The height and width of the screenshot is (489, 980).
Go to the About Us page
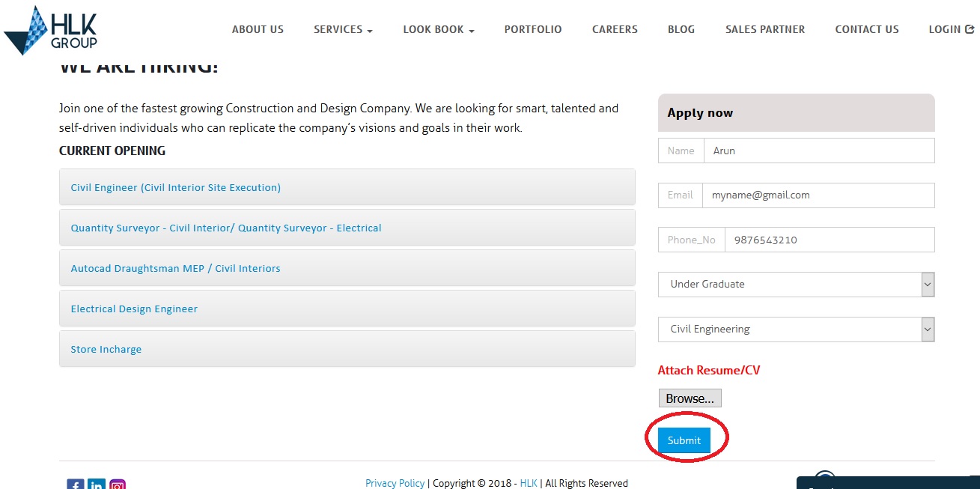[258, 29]
